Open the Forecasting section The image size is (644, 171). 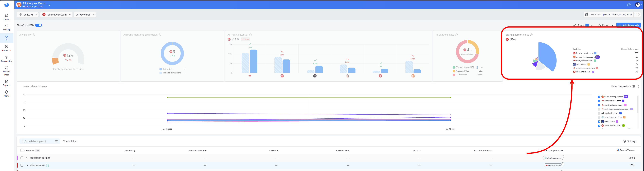coord(7,59)
